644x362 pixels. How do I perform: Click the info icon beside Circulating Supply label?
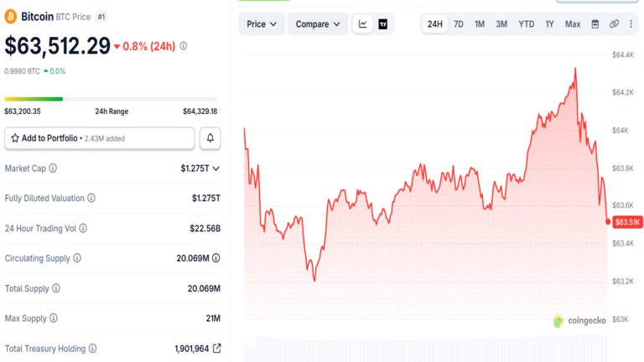tap(77, 258)
